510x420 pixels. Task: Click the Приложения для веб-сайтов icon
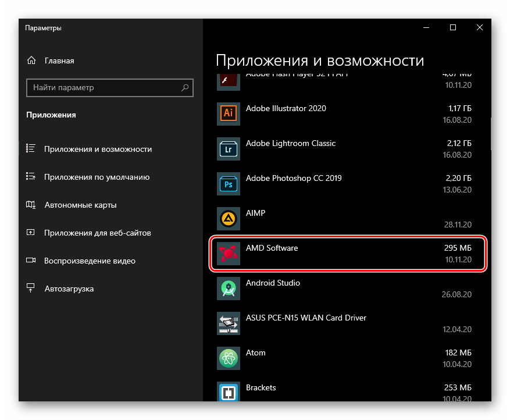coord(31,233)
